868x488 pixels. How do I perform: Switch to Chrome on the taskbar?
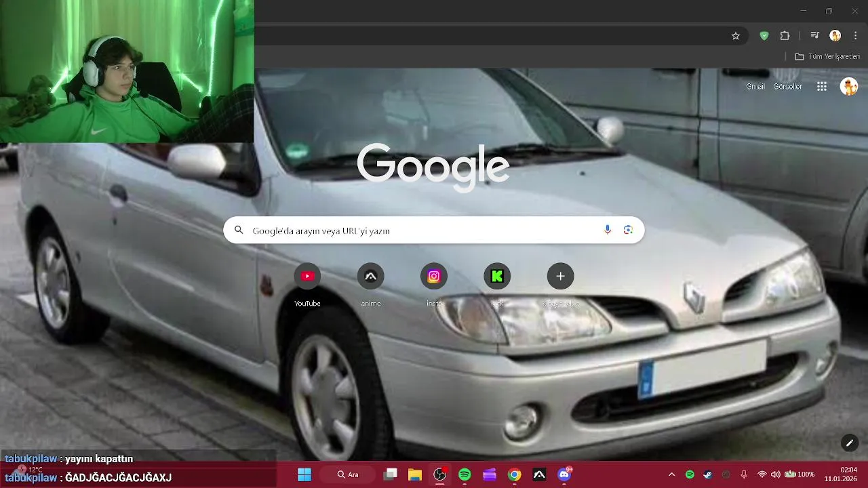(515, 474)
